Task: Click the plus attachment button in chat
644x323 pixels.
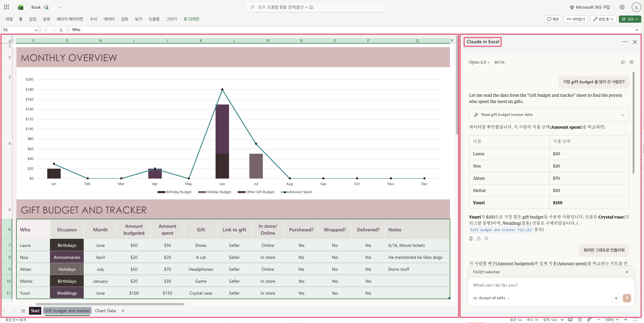Action: [x=616, y=298]
